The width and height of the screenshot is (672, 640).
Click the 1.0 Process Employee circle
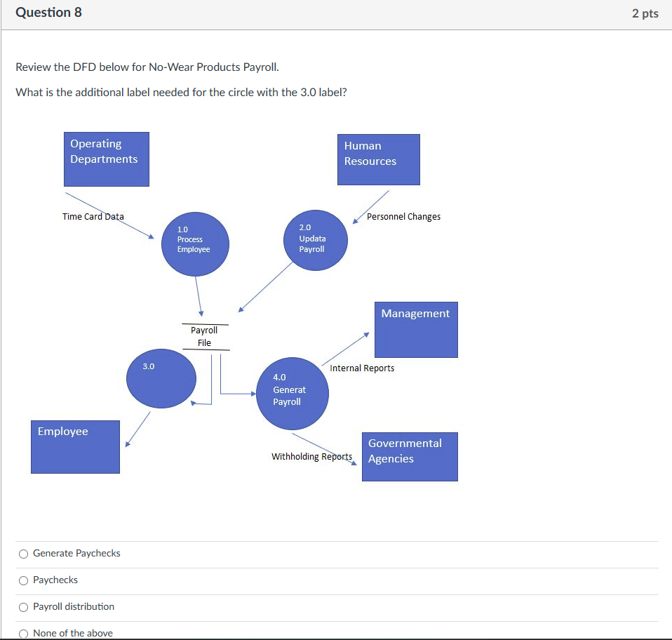pos(195,244)
